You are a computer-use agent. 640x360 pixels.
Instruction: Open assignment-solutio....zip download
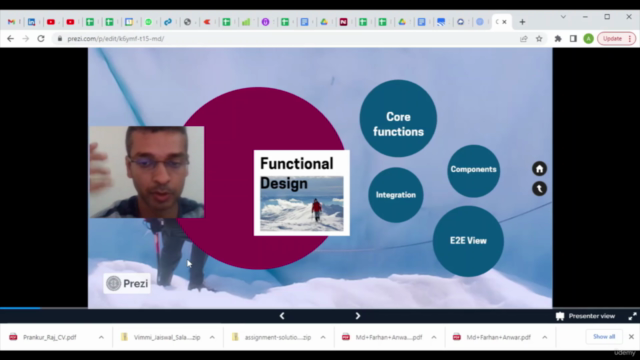pos(278,337)
